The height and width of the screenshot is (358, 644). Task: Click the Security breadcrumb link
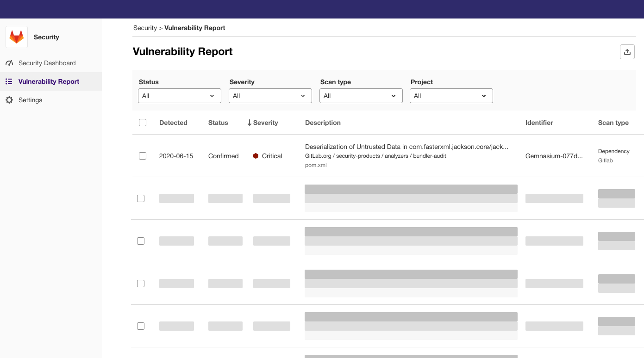[x=145, y=28]
